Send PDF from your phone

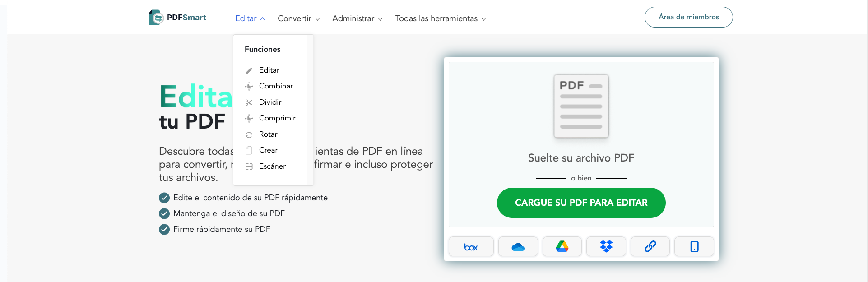(x=694, y=246)
